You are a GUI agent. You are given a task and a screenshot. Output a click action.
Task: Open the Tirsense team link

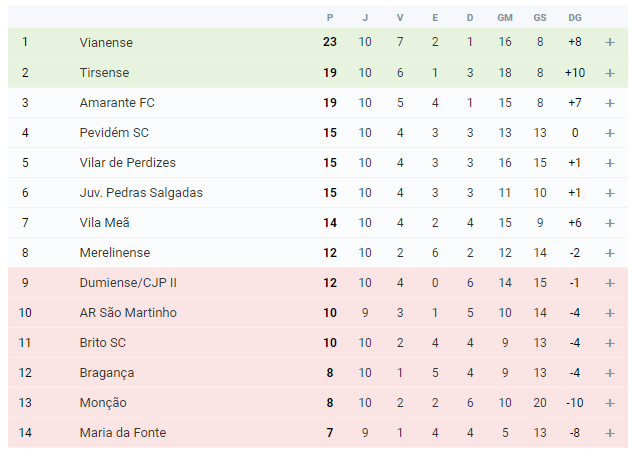tap(104, 73)
